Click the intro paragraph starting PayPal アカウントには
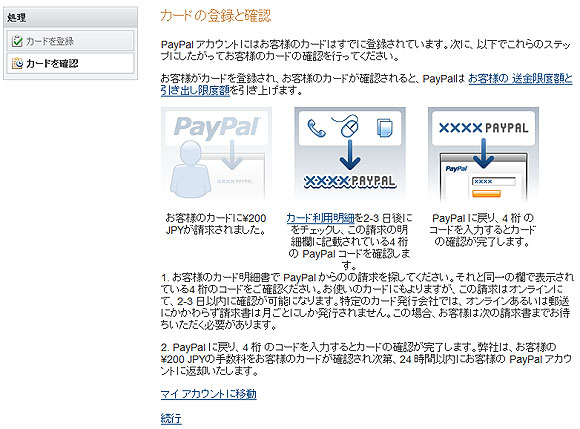 pyautogui.click(x=366, y=50)
